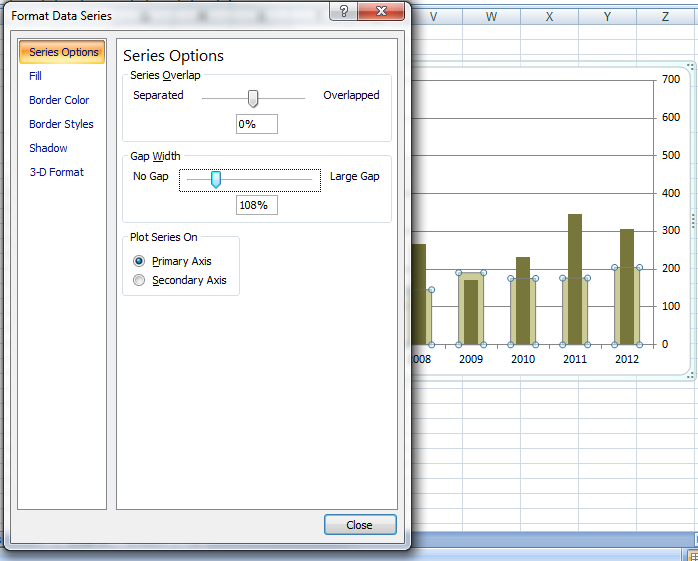The image size is (698, 561).
Task: Click the Series Overlap percentage field
Action: [x=257, y=124]
